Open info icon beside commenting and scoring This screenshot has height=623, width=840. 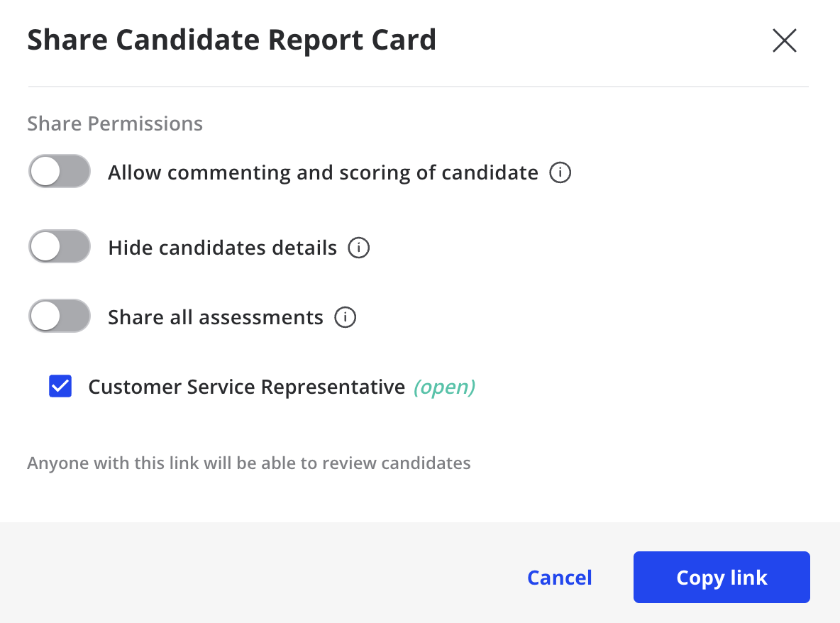[560, 172]
